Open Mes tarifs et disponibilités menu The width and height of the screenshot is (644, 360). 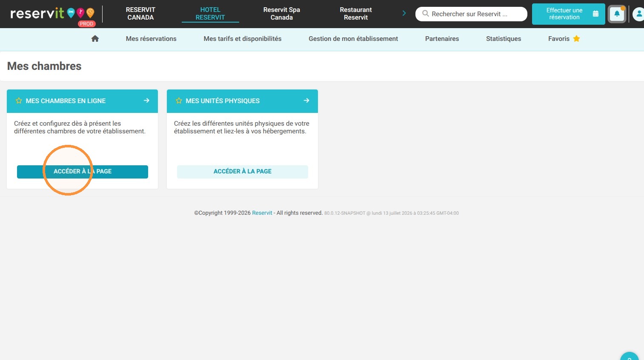[x=243, y=39]
